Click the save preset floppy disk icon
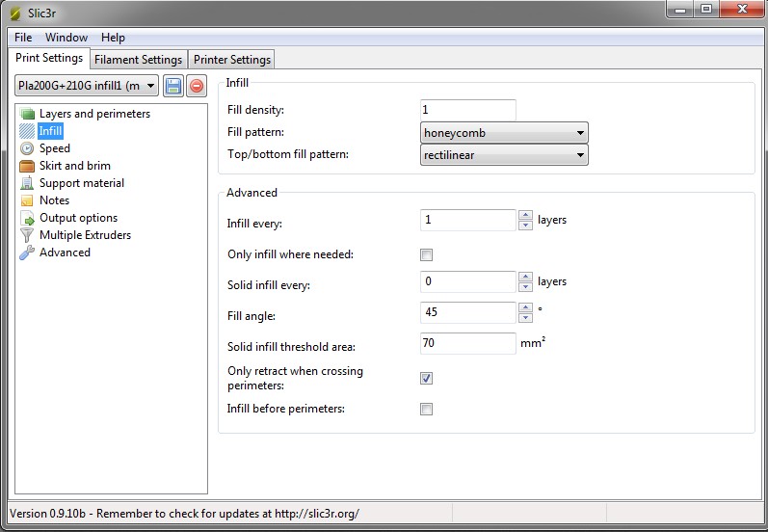 pyautogui.click(x=173, y=86)
